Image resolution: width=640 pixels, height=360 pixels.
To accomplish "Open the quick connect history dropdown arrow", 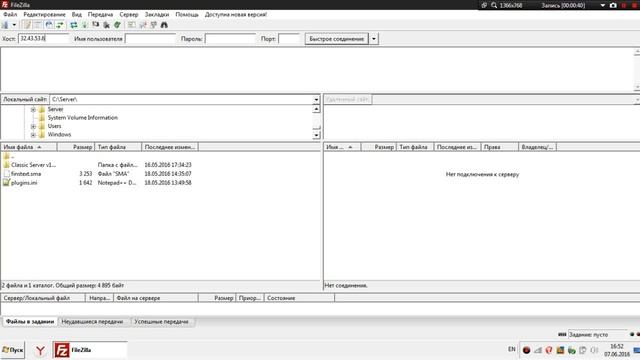I will point(374,39).
